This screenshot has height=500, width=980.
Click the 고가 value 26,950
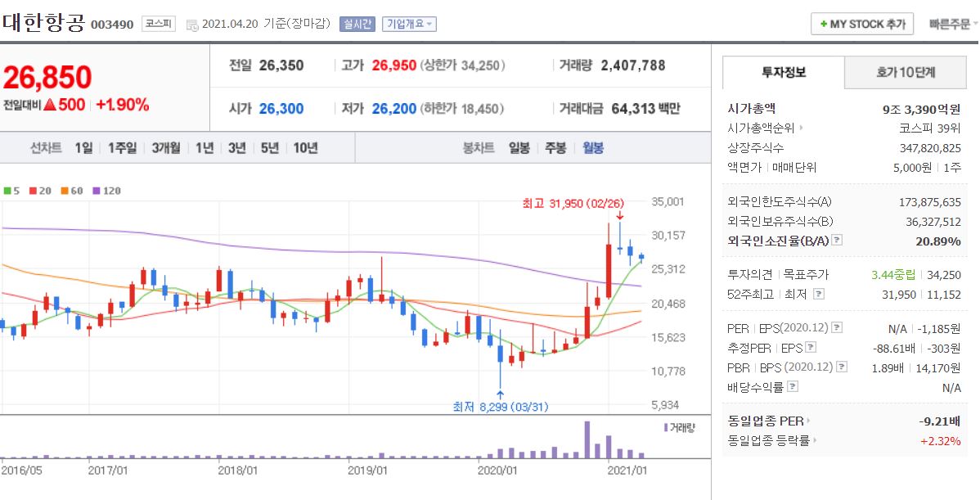click(393, 65)
